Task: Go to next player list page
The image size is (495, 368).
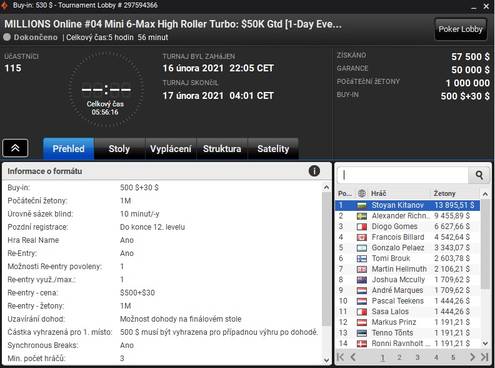Action: point(472,357)
